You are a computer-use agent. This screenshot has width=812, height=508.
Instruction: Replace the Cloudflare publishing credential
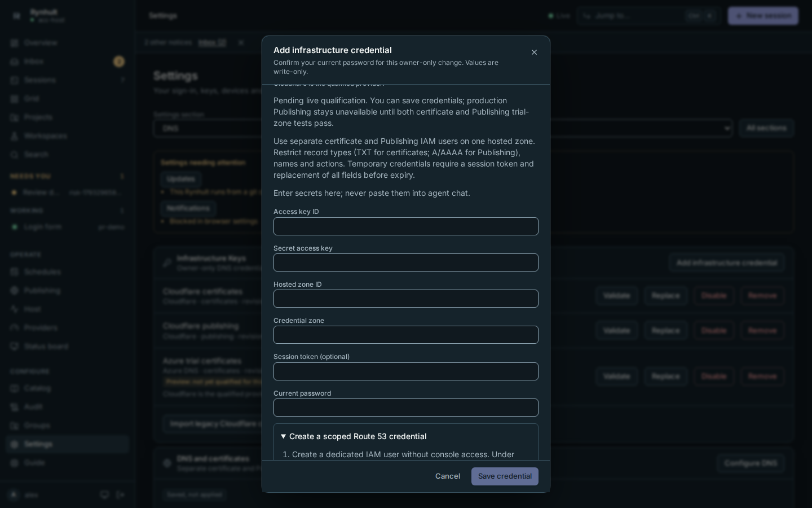coord(665,331)
